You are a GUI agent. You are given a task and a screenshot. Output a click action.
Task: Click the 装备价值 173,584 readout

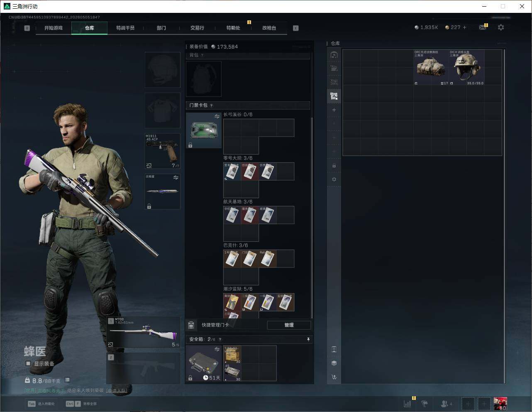pyautogui.click(x=214, y=47)
